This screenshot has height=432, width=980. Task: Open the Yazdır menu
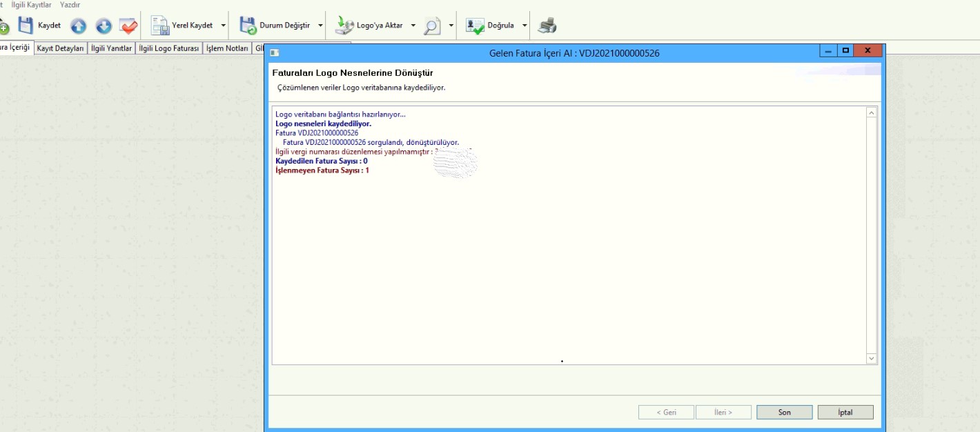coord(70,5)
